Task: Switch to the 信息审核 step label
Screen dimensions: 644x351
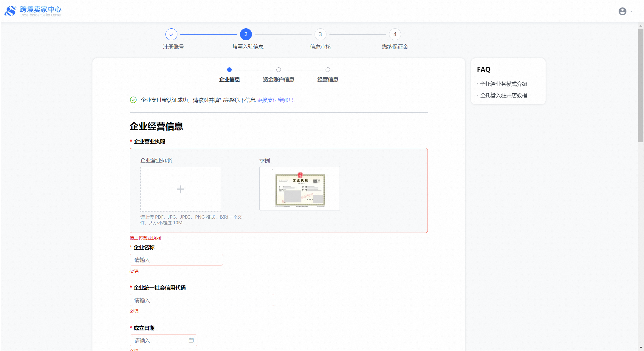Action: 320,47
